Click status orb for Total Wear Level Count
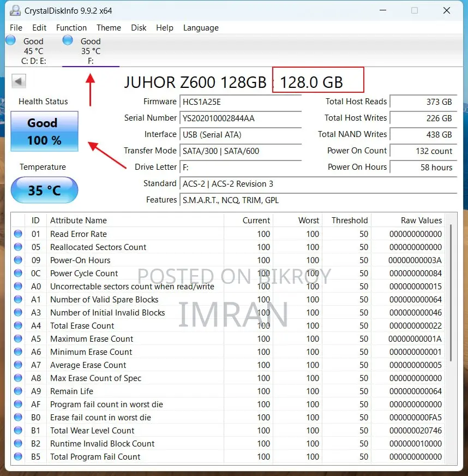 pos(18,430)
